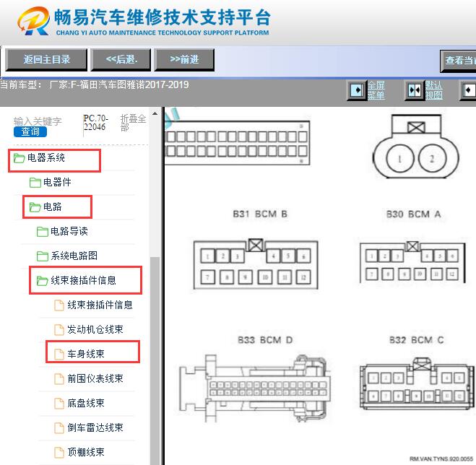Screen dimensions: 476x465
Task: Select the 电器系统 tree node label
Action: [x=46, y=157]
